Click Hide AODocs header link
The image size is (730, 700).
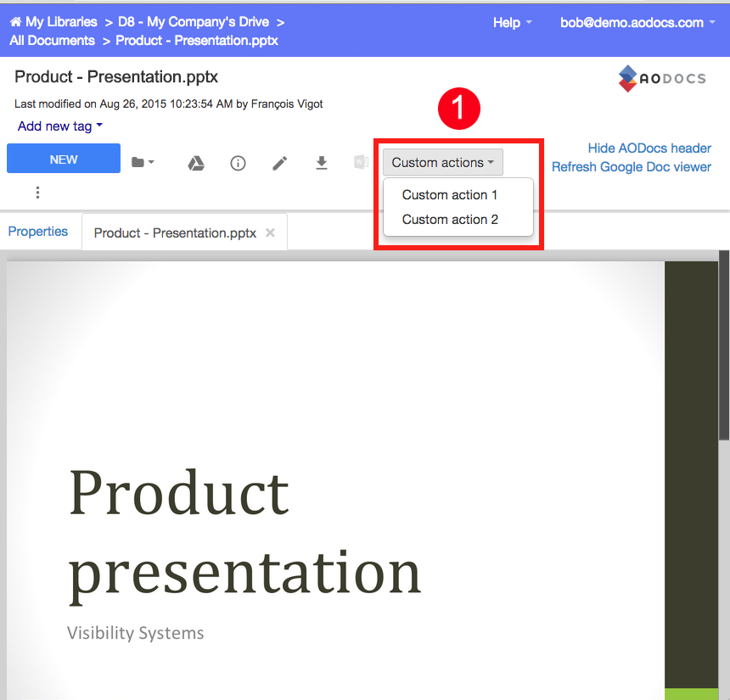(x=649, y=148)
